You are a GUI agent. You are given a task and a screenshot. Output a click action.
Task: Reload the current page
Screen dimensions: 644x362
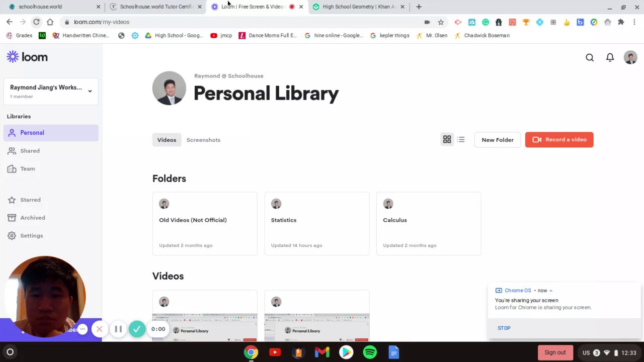(x=36, y=22)
